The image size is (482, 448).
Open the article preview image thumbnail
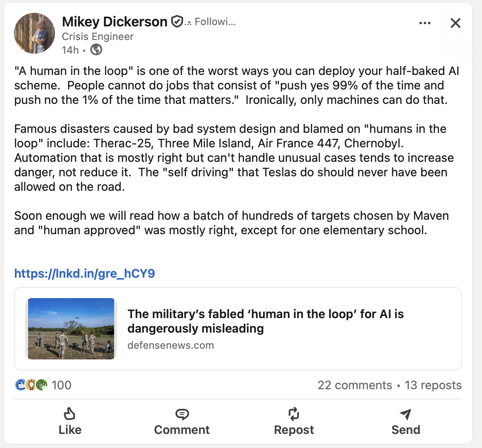point(71,329)
